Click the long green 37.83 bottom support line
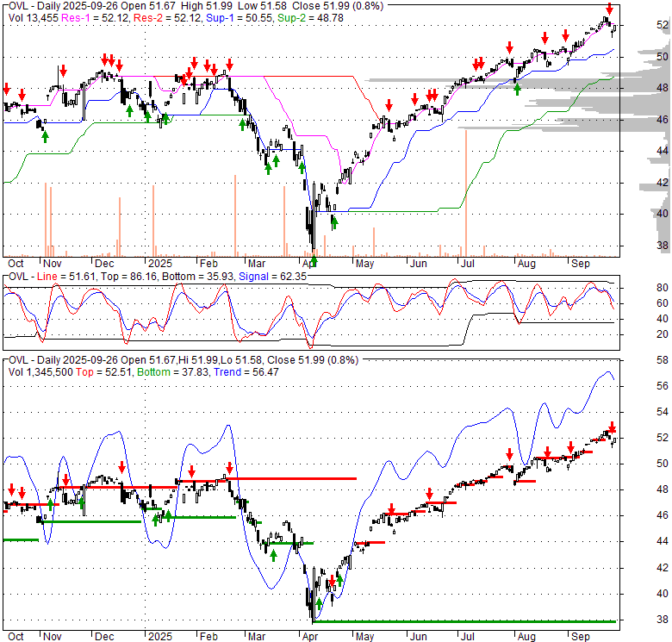Viewport: 672px width, 642px height. point(465,621)
